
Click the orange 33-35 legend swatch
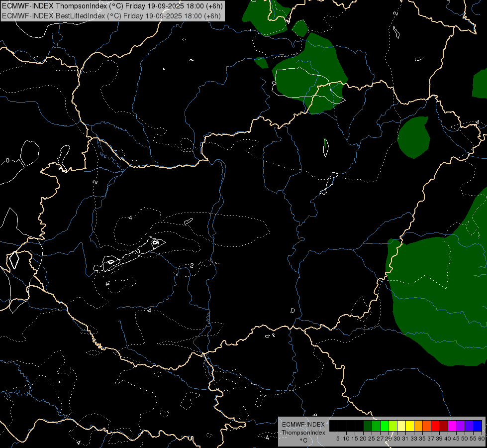coord(418,426)
